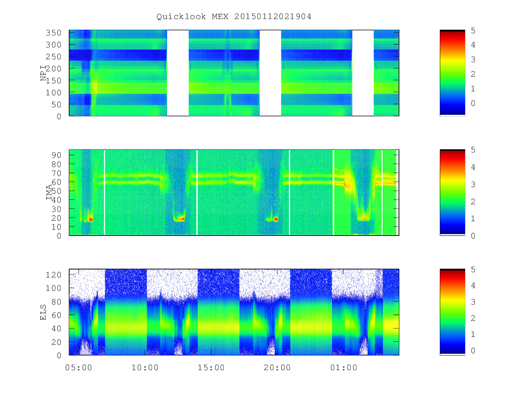Click the 1 label on ELS colorbar
The width and height of the screenshot is (532, 399).
pos(473,334)
